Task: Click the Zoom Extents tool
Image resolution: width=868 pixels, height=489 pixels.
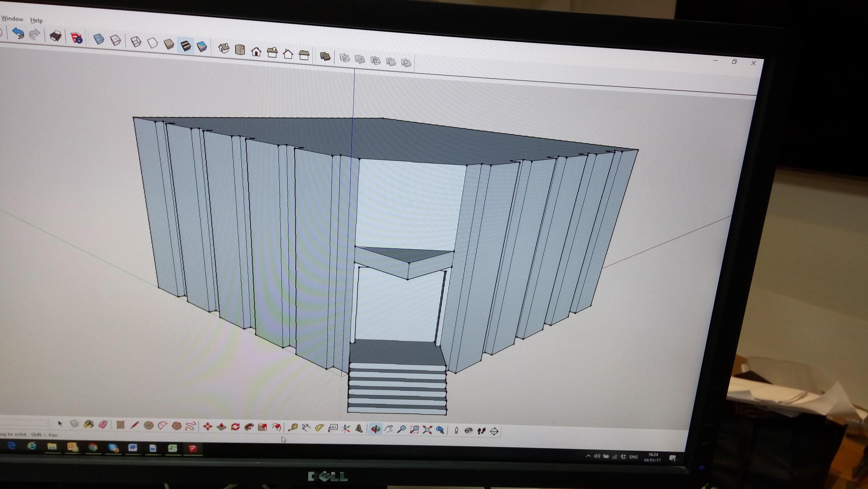Action: click(x=427, y=430)
